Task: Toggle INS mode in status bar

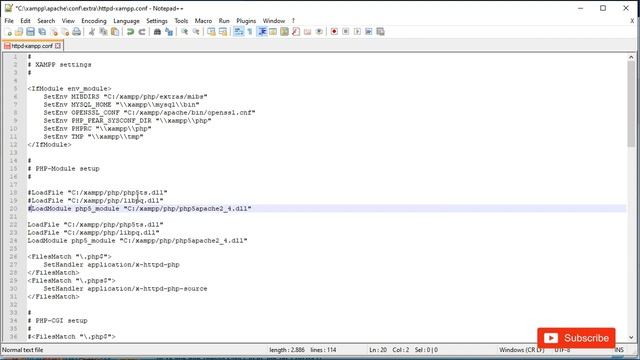Action: click(619, 350)
